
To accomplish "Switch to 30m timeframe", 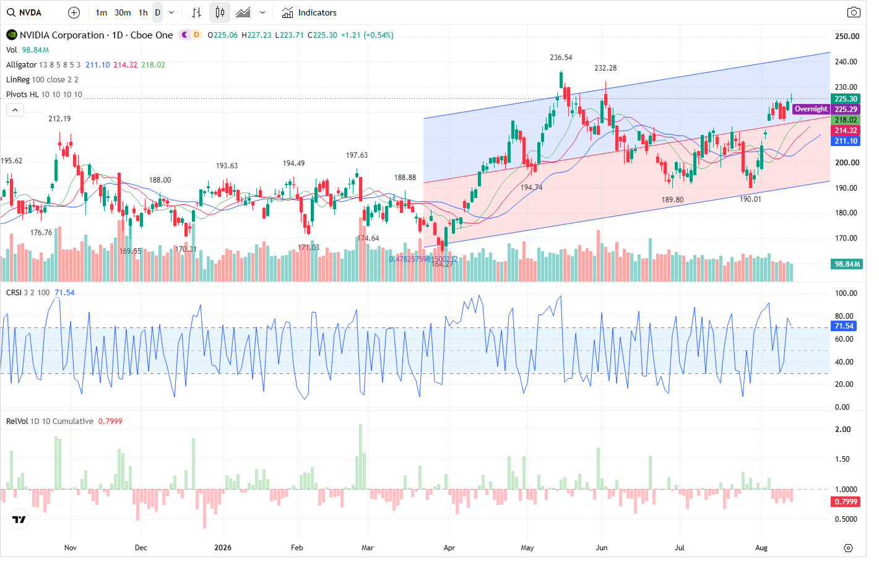I will (123, 12).
